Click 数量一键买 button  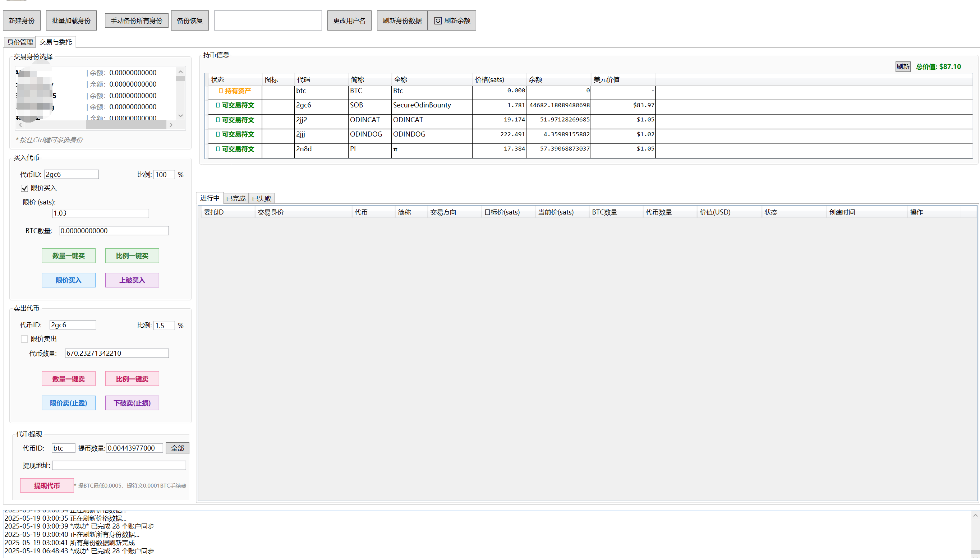(69, 255)
